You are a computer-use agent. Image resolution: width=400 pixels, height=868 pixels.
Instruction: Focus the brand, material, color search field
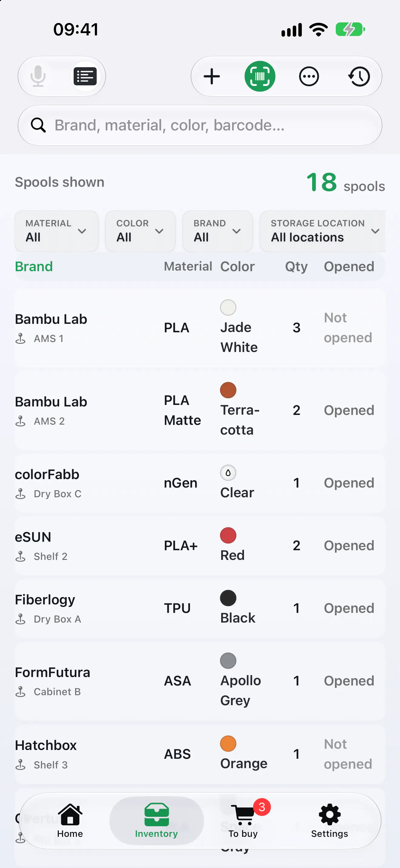(200, 125)
